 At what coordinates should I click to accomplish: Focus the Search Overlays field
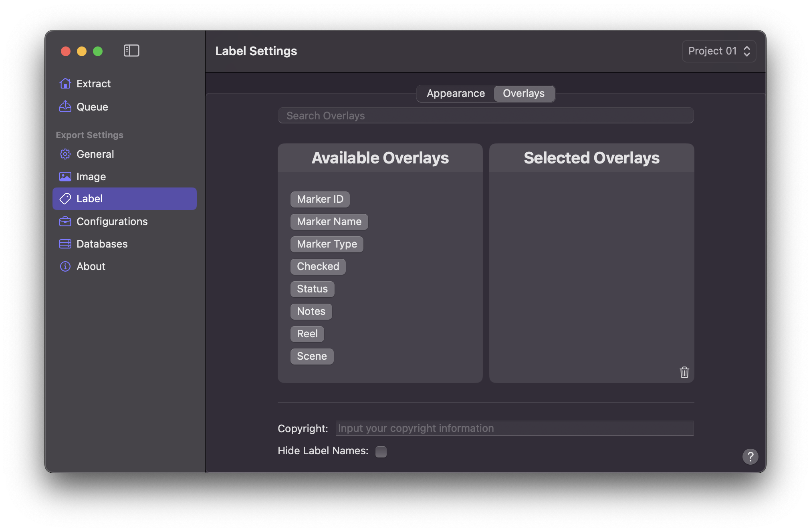pyautogui.click(x=486, y=115)
